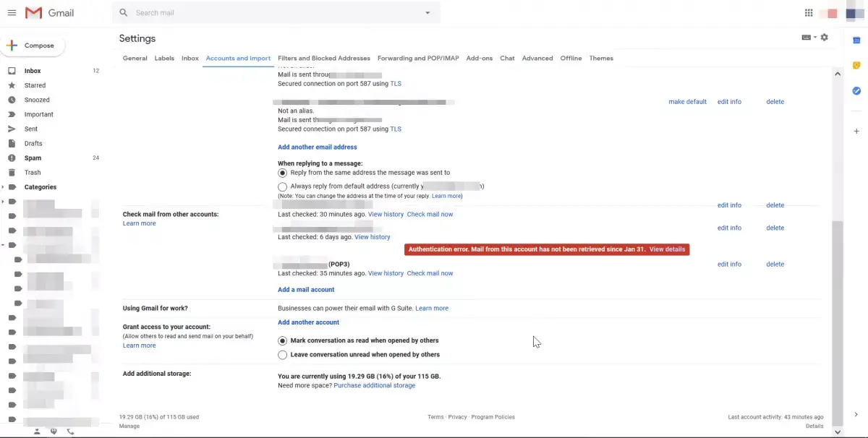Screen dimensions: 868x438
Task: Edit info for POP3 account
Action: click(x=729, y=265)
